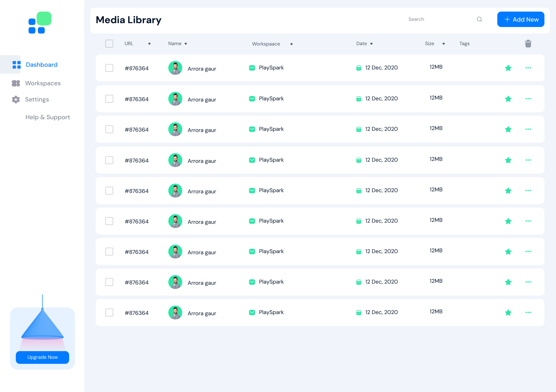Open Dashboard in the sidebar
The height and width of the screenshot is (392, 556).
[41, 65]
